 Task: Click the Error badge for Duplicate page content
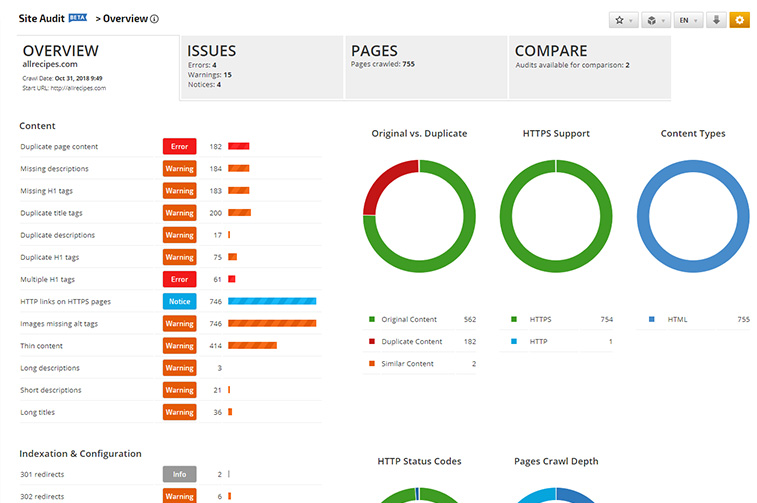coord(179,147)
